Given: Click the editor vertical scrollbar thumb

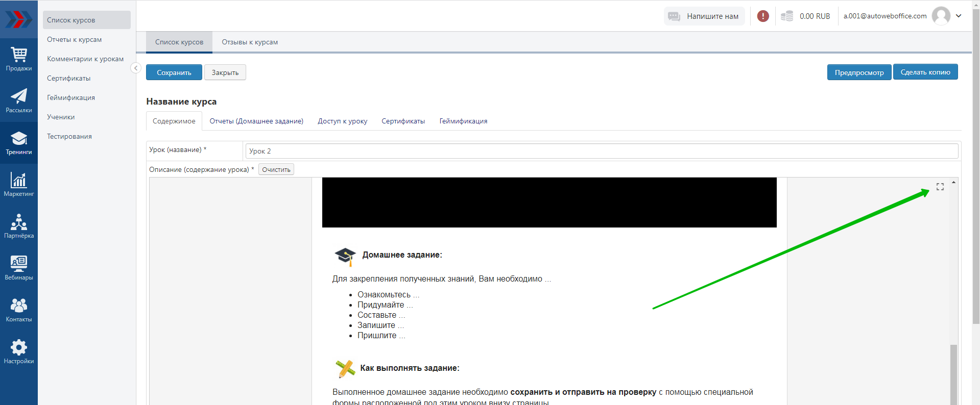Looking at the screenshot, I should coord(953,375).
